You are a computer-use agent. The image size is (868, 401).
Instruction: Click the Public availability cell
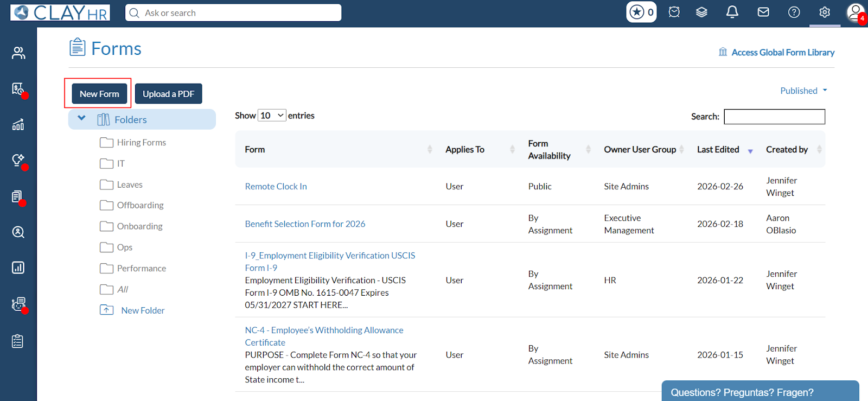(540, 186)
